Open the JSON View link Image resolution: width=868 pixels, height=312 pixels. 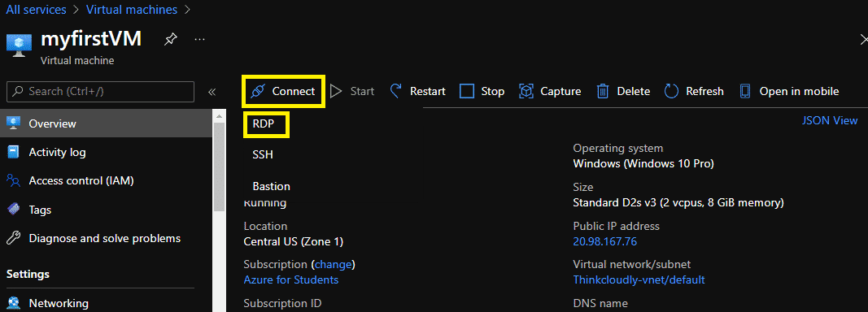point(830,120)
